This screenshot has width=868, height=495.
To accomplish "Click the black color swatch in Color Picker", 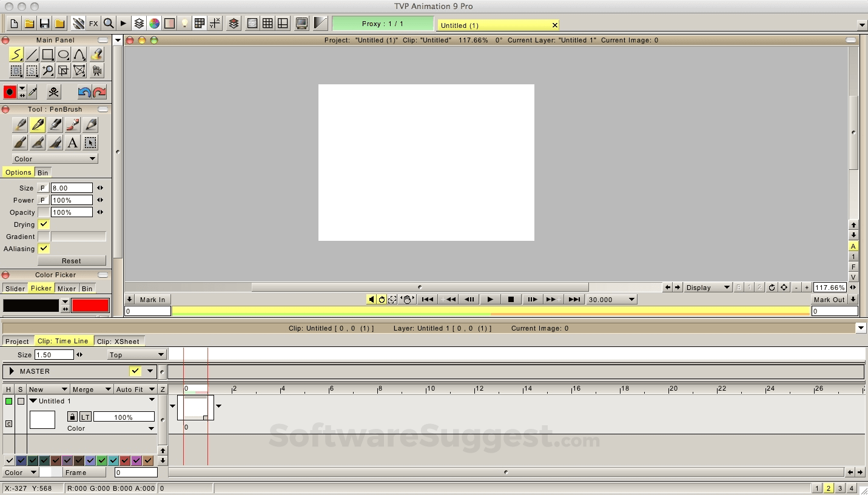I will (x=31, y=306).
